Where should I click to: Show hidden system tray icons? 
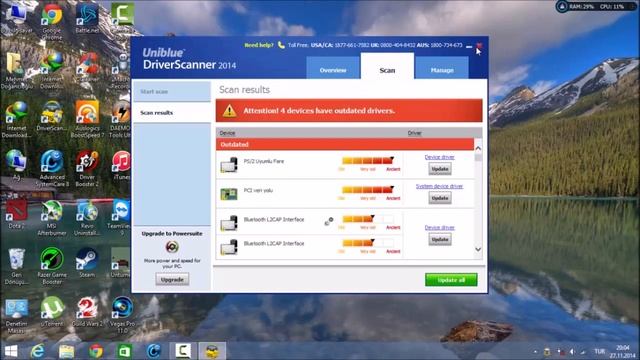(535, 352)
